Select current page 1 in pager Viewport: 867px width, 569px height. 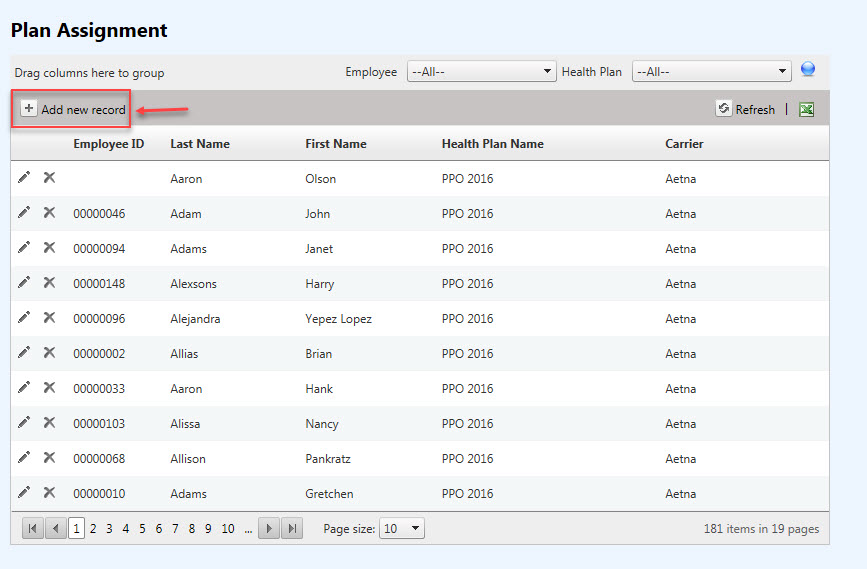tap(76, 528)
